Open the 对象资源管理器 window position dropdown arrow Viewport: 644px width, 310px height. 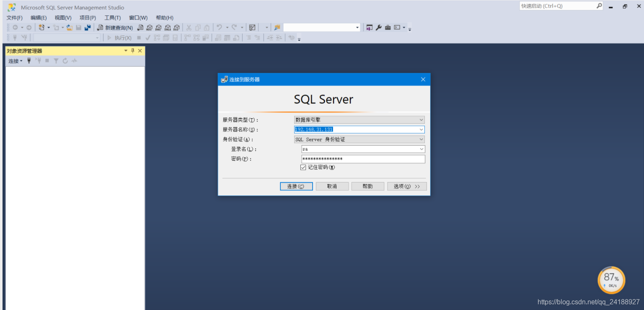tap(126, 51)
